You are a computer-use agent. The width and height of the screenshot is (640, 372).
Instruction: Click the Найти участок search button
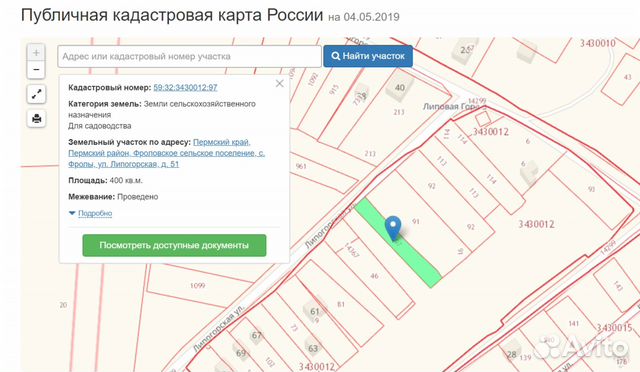tap(368, 56)
